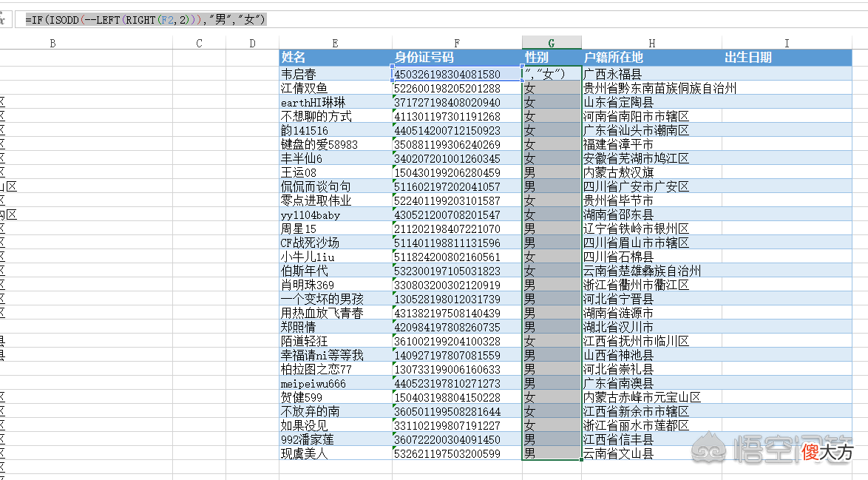The width and height of the screenshot is (868, 480).
Task: Select the cell 浙江省衢州市衢江区
Action: (x=651, y=285)
